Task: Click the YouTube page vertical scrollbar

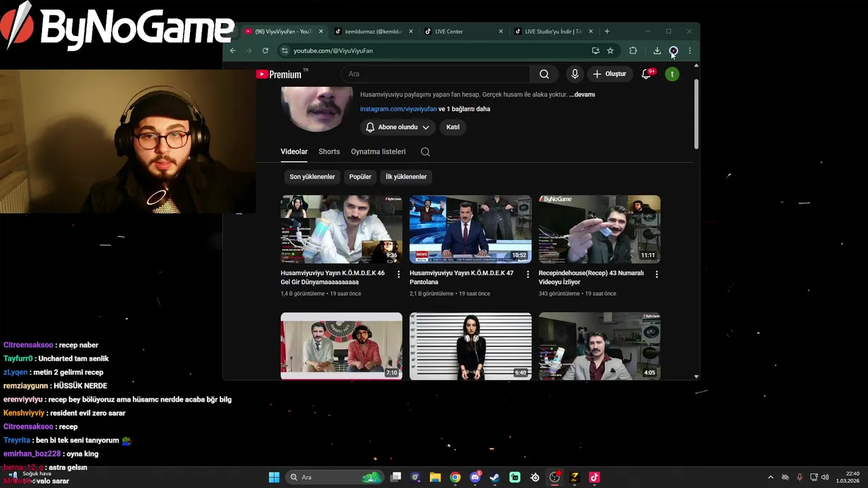Action: click(x=696, y=114)
